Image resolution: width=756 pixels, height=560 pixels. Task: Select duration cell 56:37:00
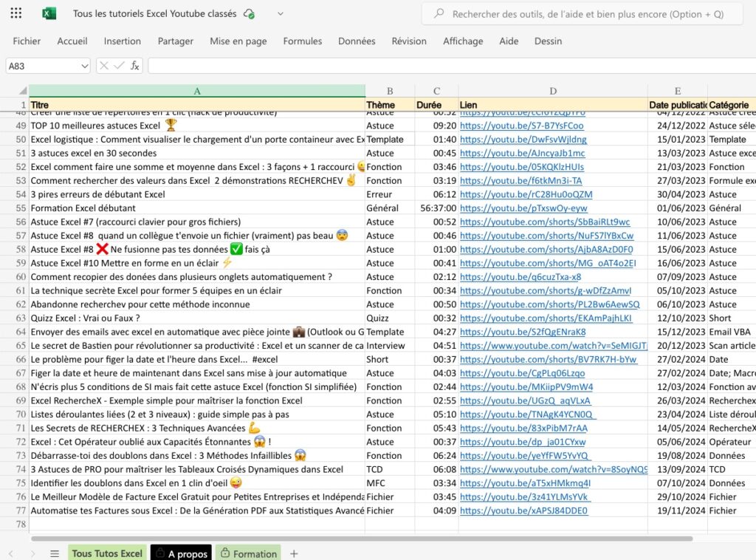pyautogui.click(x=436, y=208)
